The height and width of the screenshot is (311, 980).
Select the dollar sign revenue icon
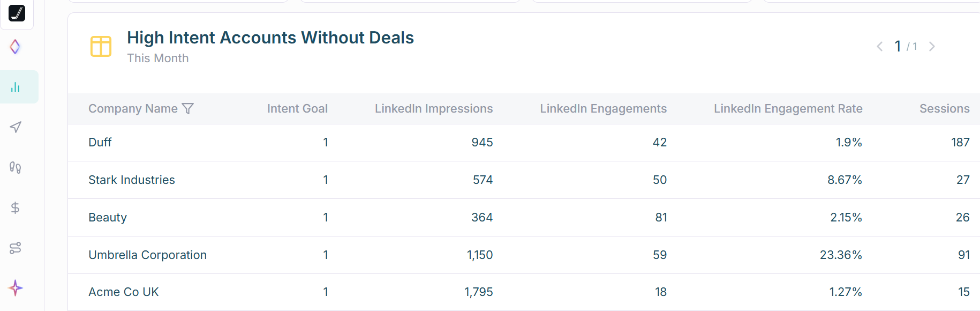(x=15, y=208)
